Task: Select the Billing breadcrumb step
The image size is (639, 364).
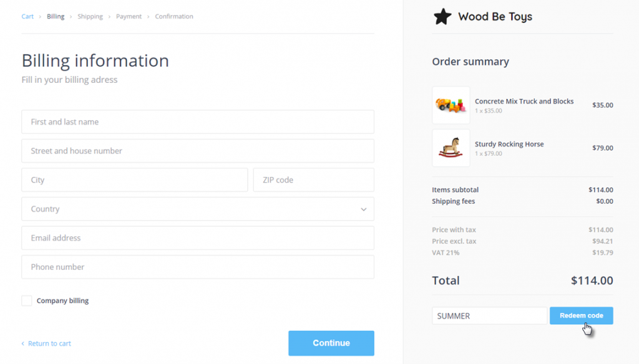Action: click(x=56, y=16)
